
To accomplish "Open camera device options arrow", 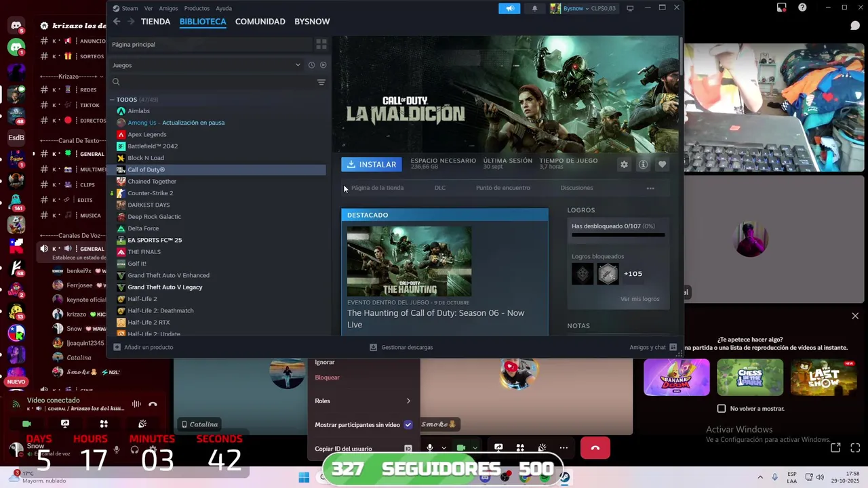I will pyautogui.click(x=475, y=448).
